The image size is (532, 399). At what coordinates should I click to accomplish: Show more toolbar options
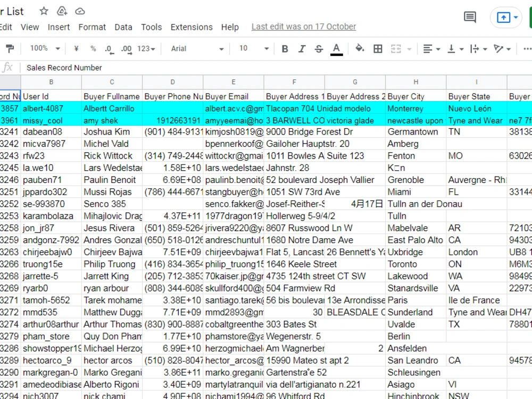[527, 49]
